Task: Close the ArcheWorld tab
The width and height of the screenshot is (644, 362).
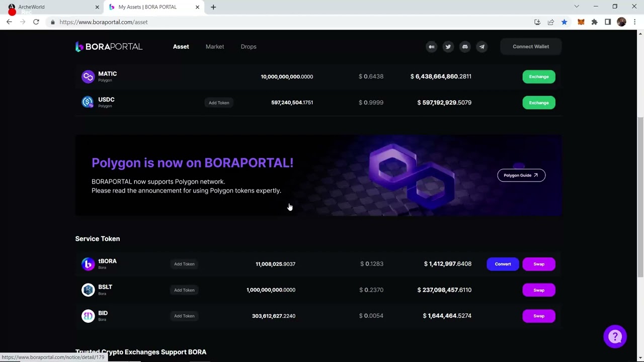Action: click(x=97, y=7)
